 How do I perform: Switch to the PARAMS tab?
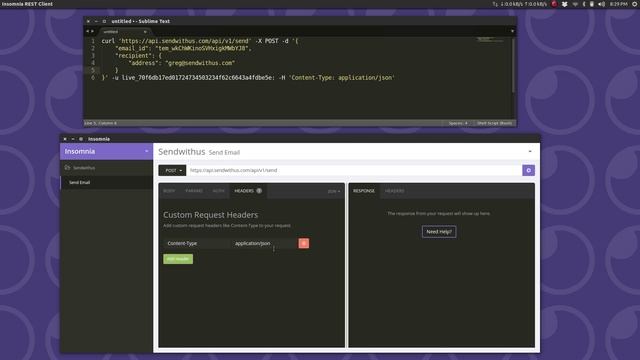[194, 191]
